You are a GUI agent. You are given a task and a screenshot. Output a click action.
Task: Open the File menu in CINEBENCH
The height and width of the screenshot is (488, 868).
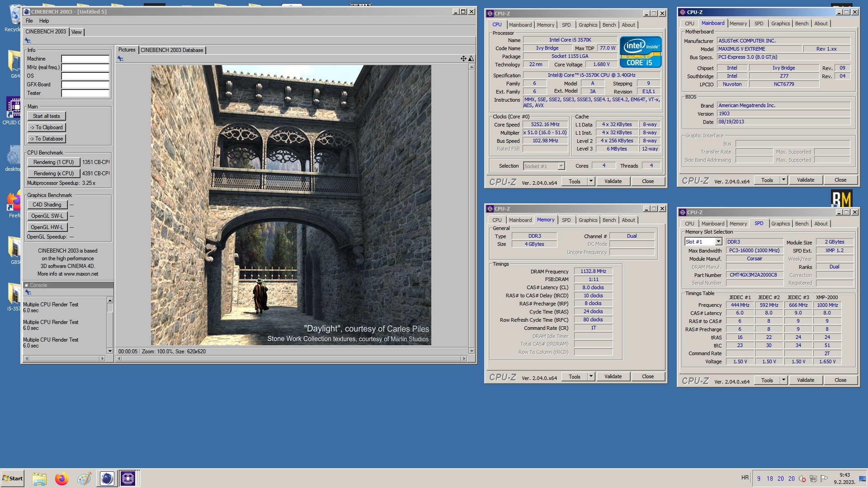pyautogui.click(x=29, y=21)
